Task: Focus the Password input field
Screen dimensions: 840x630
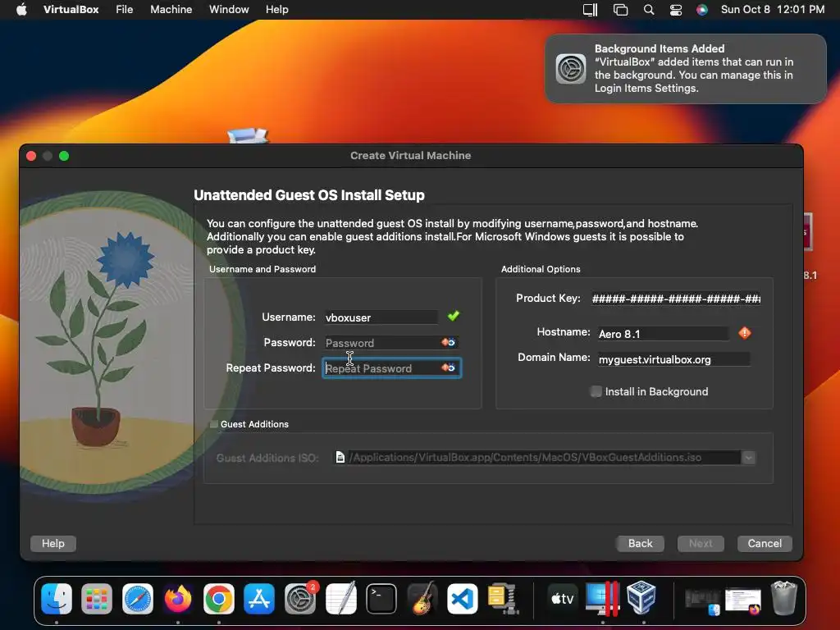Action: pos(391,342)
